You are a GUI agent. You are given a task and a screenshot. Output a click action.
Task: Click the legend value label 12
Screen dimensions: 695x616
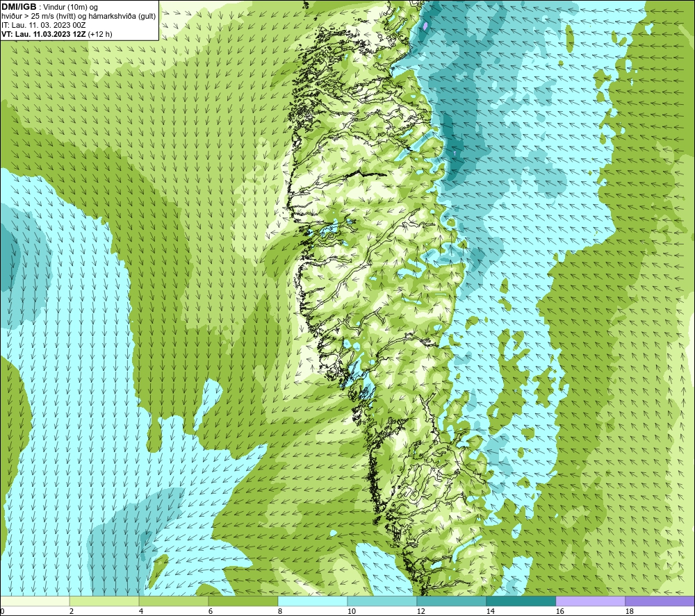420,611
